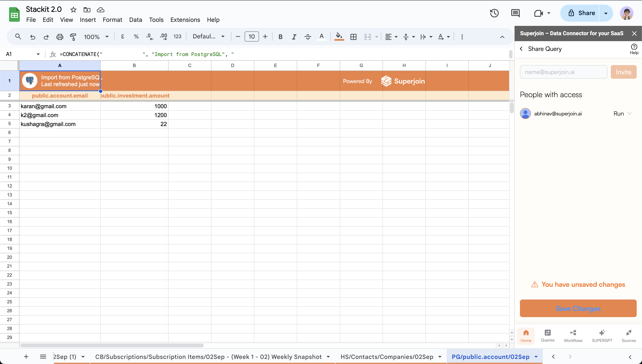
Task: Open the zoom 100% dropdown
Action: (96, 37)
